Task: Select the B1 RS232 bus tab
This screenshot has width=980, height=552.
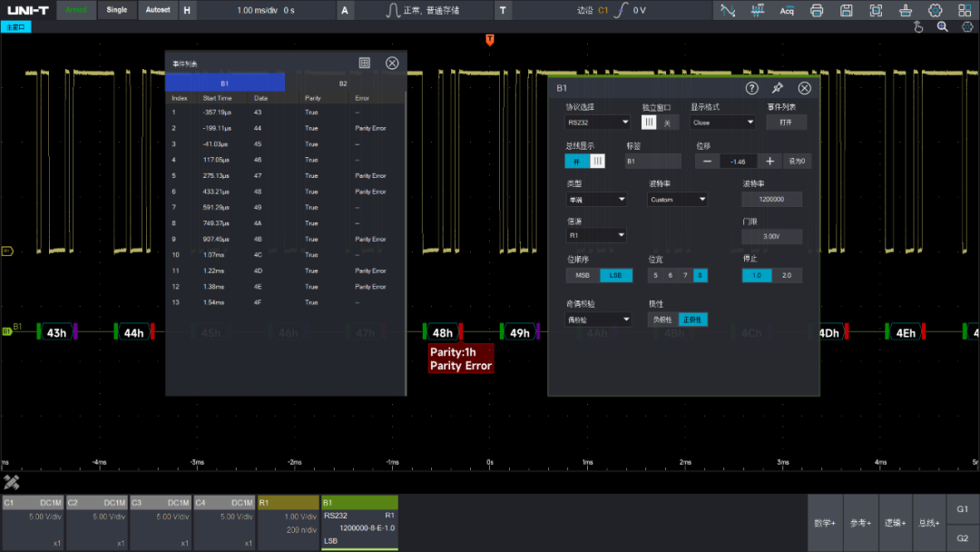Action: coord(360,523)
